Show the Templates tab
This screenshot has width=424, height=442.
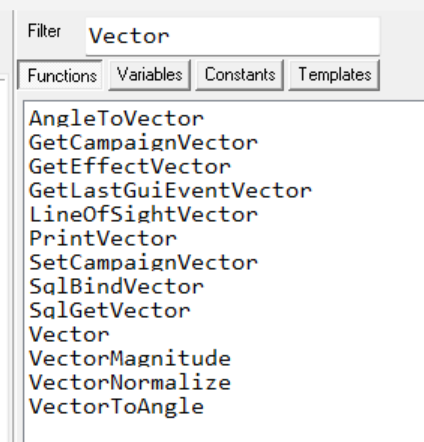[334, 75]
